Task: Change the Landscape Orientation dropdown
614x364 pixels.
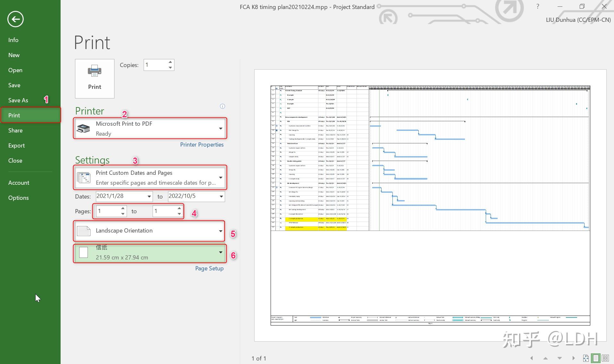Action: point(150,231)
